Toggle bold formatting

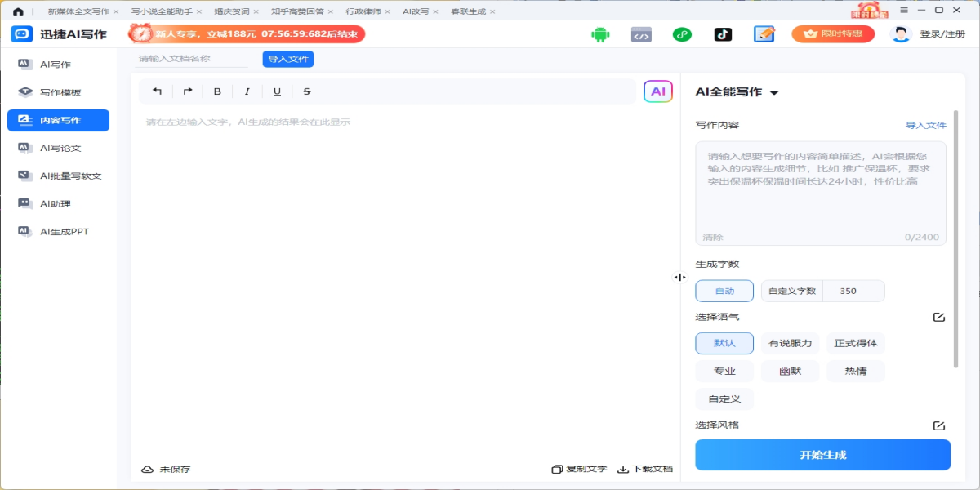[x=217, y=91]
